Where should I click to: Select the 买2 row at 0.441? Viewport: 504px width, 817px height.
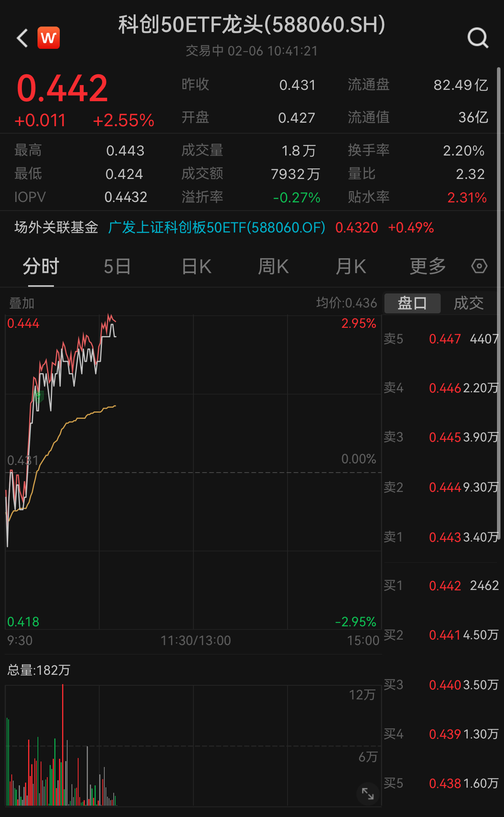(441, 635)
